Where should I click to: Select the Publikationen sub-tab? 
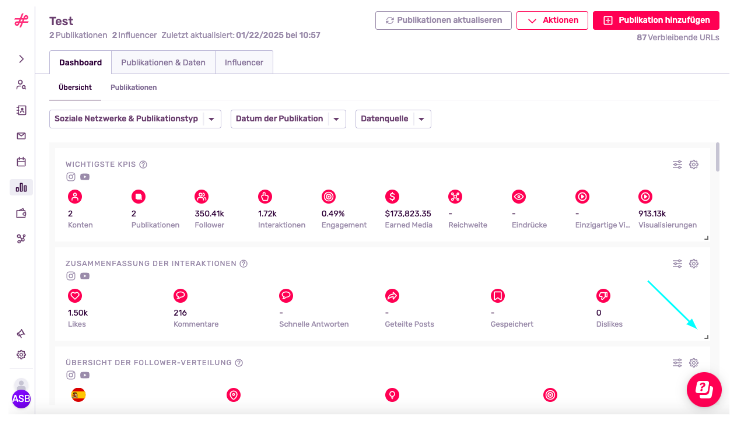134,88
